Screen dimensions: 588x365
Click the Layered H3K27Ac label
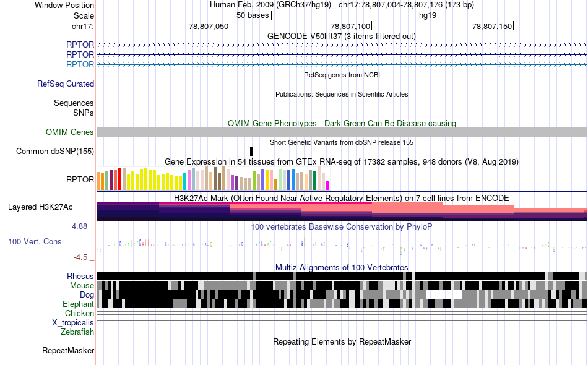[40, 207]
